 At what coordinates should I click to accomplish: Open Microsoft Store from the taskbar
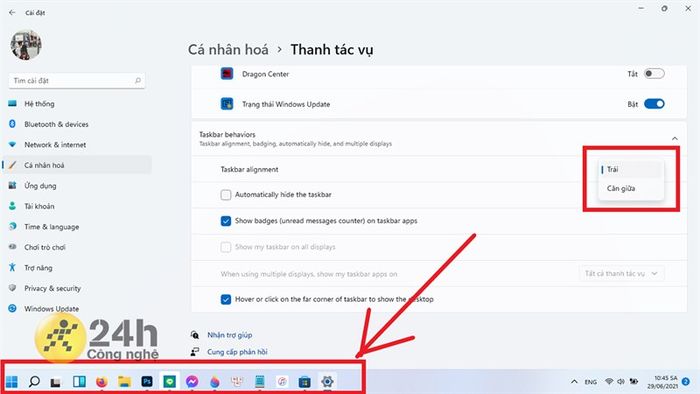[304, 382]
